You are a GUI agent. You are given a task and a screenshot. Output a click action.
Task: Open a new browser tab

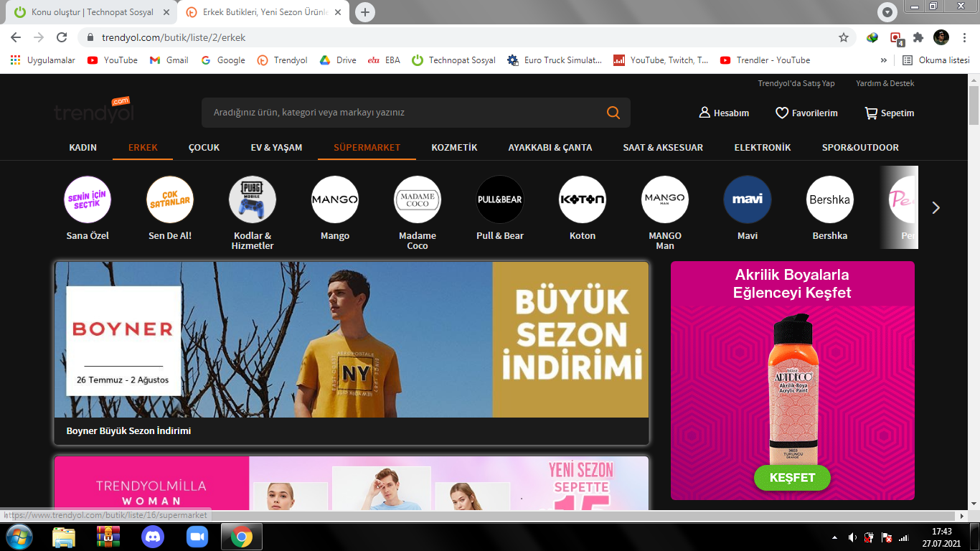point(365,12)
